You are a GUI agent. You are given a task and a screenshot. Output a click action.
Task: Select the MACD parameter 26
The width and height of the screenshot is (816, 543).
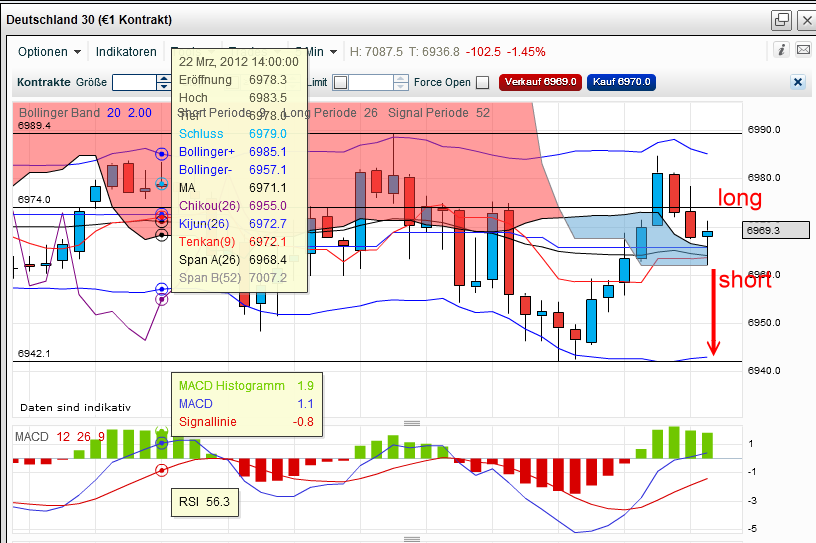(x=83, y=437)
